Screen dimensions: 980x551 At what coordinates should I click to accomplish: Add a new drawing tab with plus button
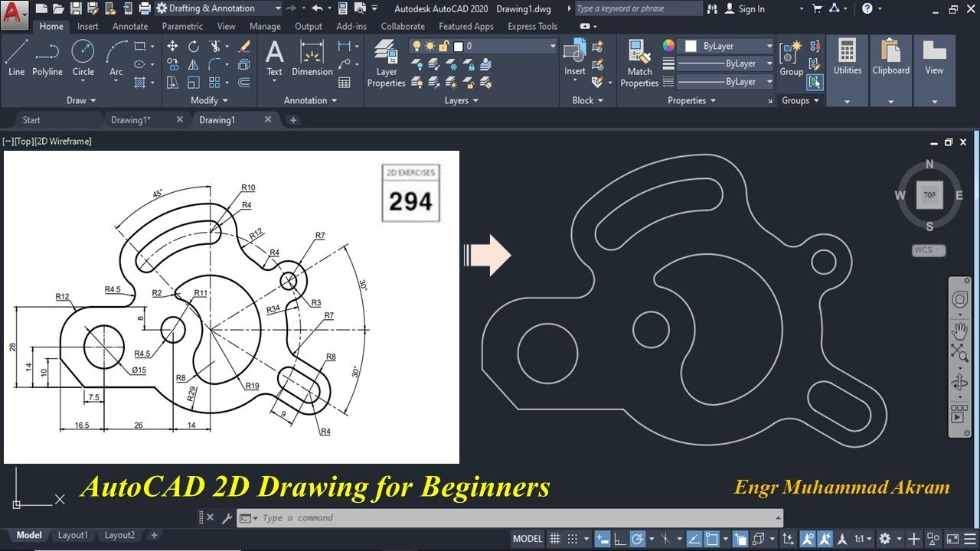point(292,120)
